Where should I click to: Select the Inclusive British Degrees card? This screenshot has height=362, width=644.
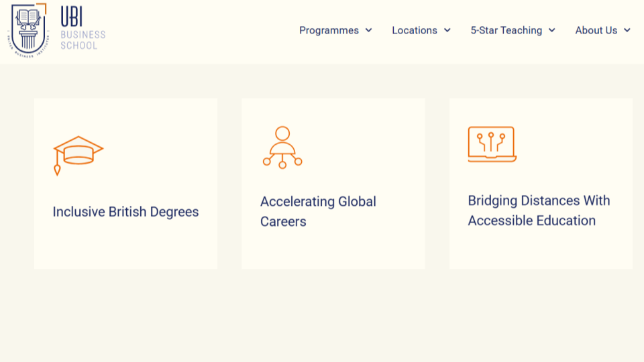125,184
